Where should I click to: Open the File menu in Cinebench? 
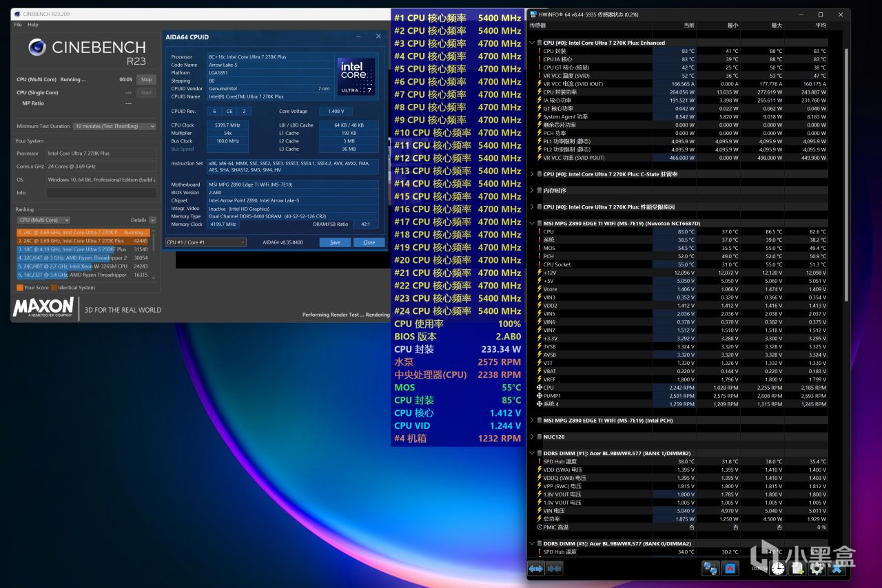(x=18, y=25)
